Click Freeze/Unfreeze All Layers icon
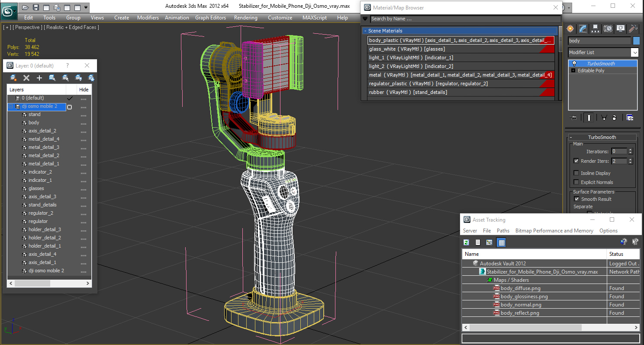 (91, 78)
